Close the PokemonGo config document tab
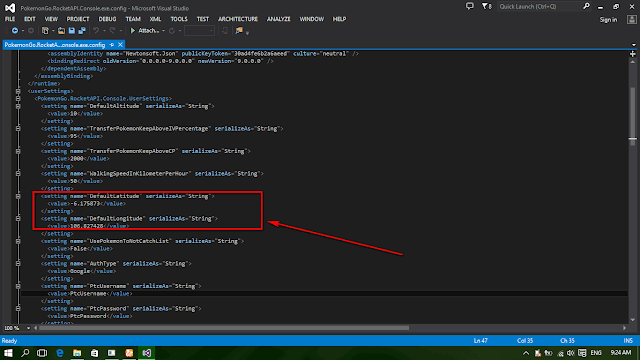640x360 pixels. 120,45
